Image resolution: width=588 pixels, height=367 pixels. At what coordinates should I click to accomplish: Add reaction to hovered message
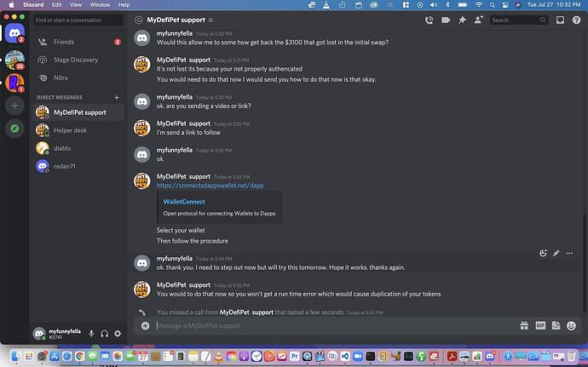click(x=543, y=253)
